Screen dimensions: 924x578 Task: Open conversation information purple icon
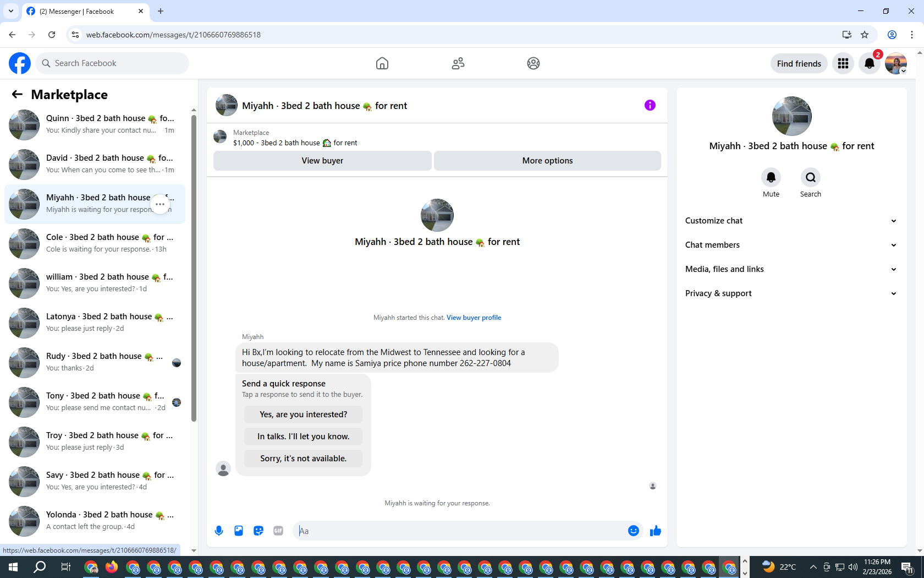point(650,105)
